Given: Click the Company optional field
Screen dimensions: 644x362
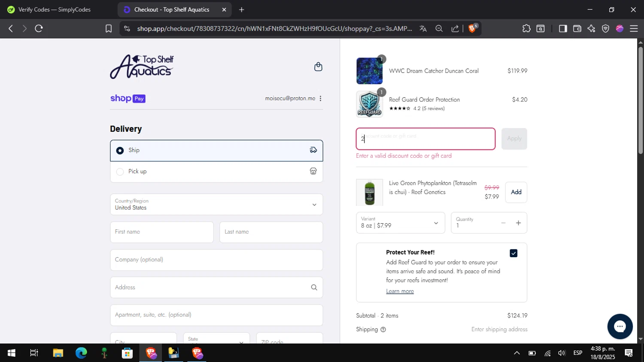Looking at the screenshot, I should (x=216, y=260).
